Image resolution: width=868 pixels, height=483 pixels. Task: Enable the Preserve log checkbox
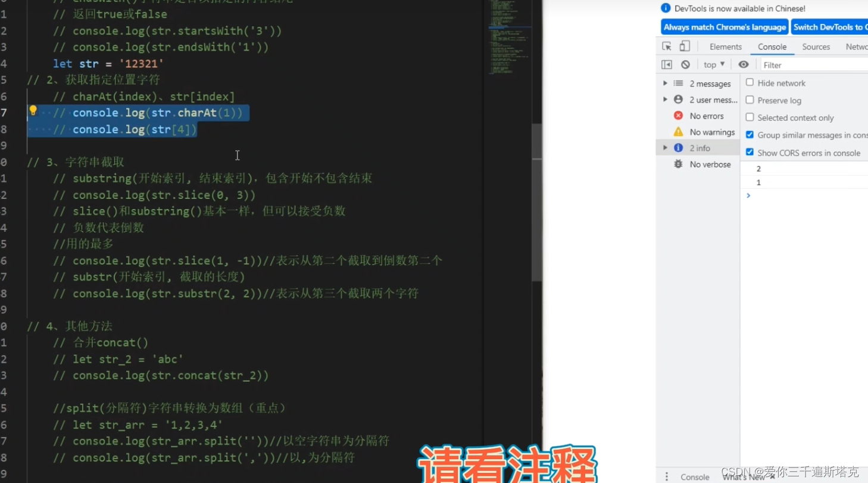pos(750,100)
